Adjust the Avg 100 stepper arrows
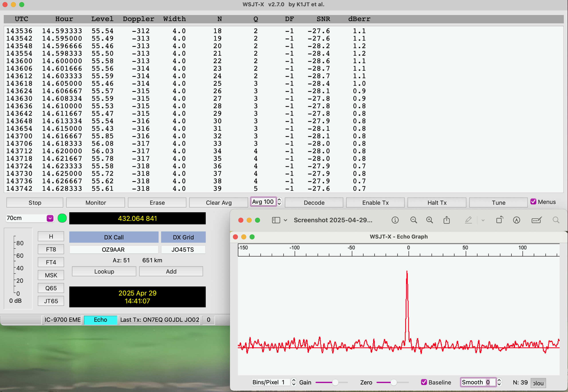 [x=279, y=202]
